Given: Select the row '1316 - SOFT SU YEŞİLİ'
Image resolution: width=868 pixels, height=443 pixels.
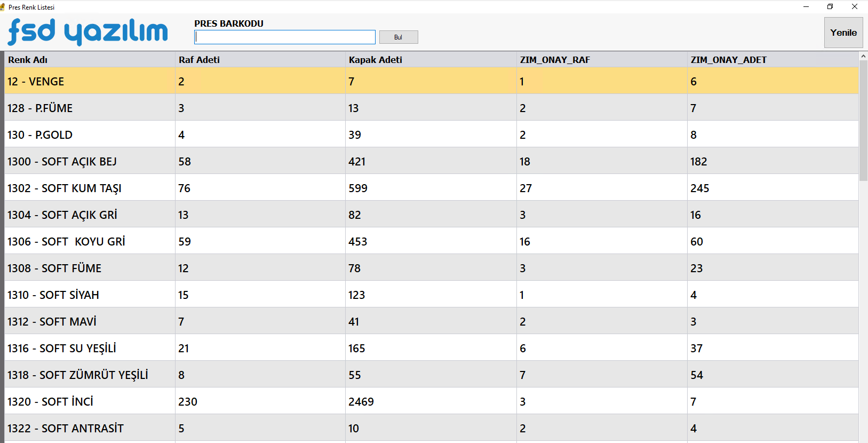Looking at the screenshot, I should click(432, 347).
